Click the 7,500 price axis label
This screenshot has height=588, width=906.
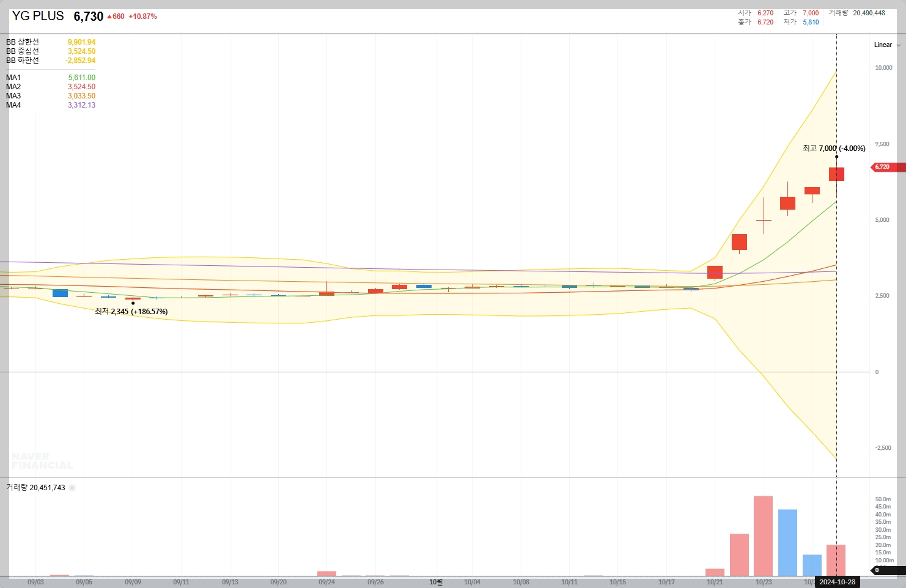[882, 144]
